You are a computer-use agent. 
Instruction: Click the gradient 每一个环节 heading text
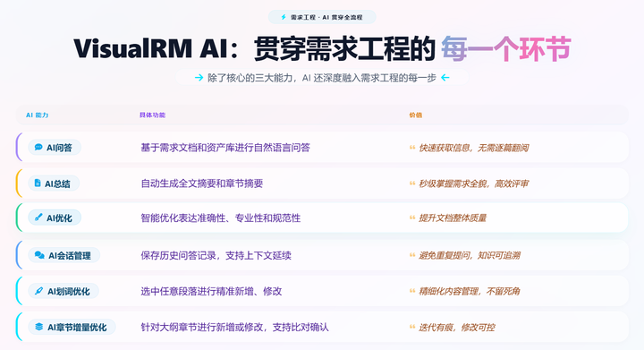[506, 49]
